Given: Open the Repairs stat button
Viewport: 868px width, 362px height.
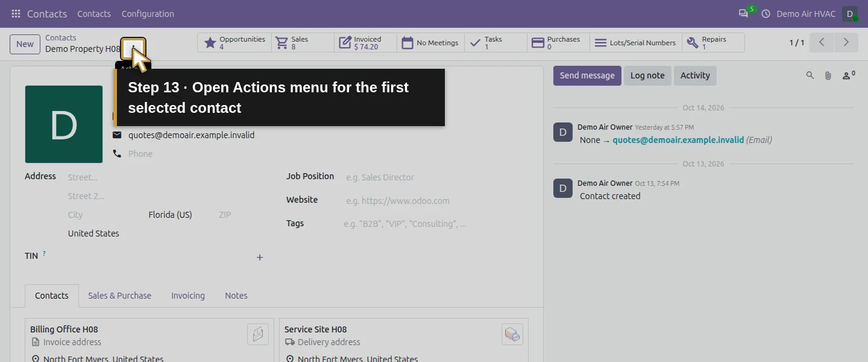Looking at the screenshot, I should [x=713, y=43].
